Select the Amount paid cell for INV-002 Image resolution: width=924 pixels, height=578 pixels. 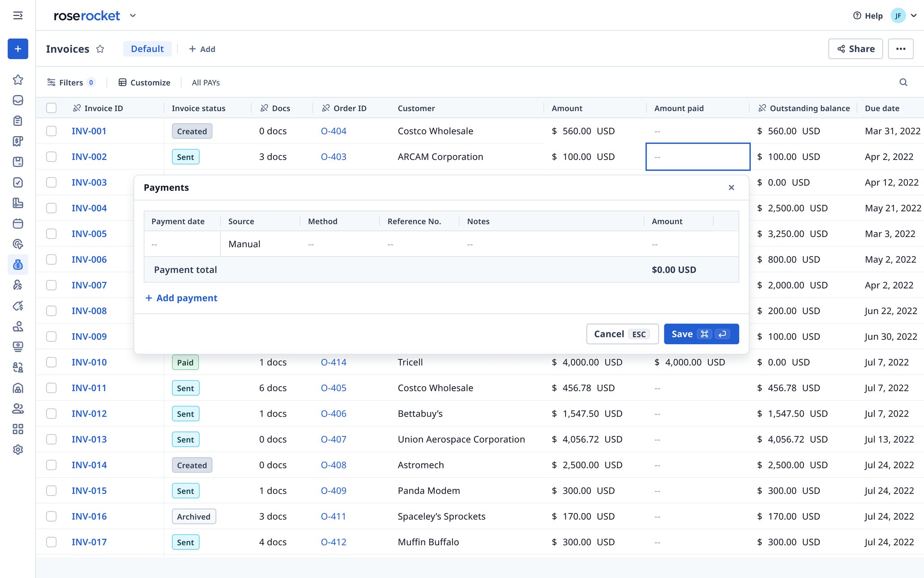698,157
